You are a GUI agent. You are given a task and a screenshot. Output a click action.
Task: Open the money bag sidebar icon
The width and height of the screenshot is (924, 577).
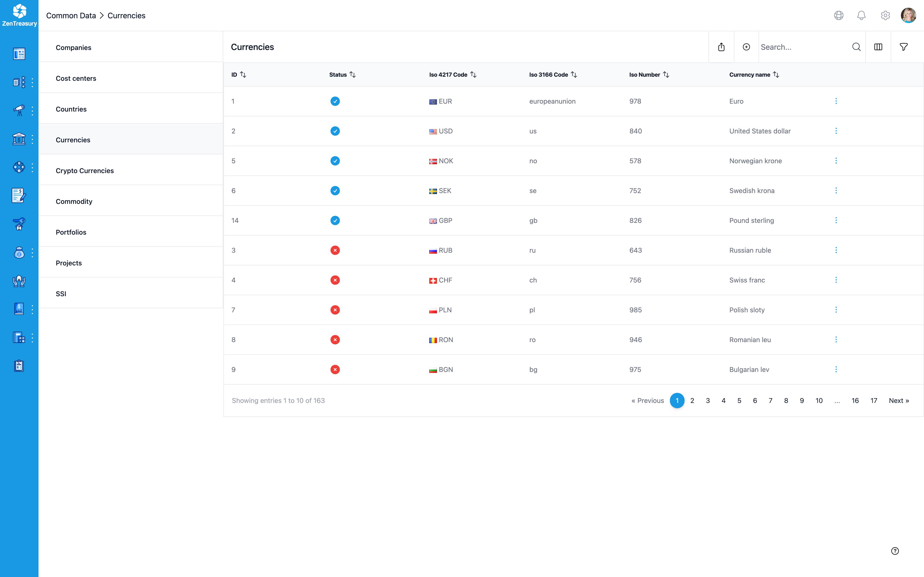[19, 253]
